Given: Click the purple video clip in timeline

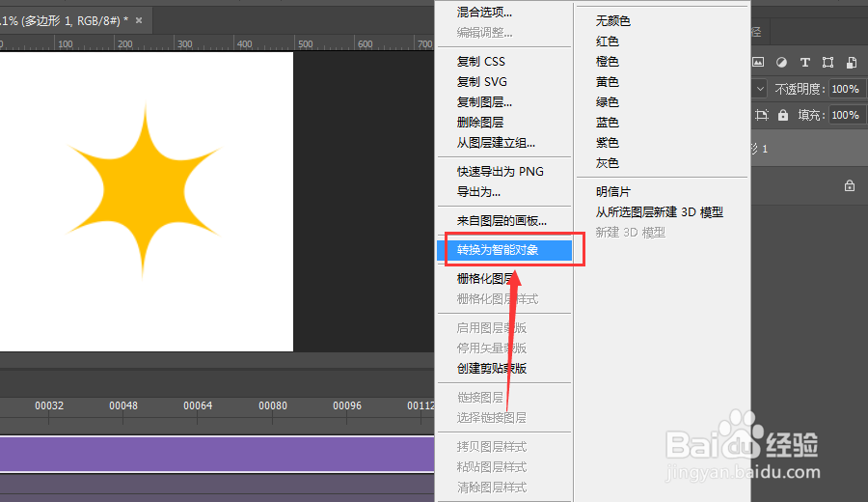Looking at the screenshot, I should coord(217,455).
